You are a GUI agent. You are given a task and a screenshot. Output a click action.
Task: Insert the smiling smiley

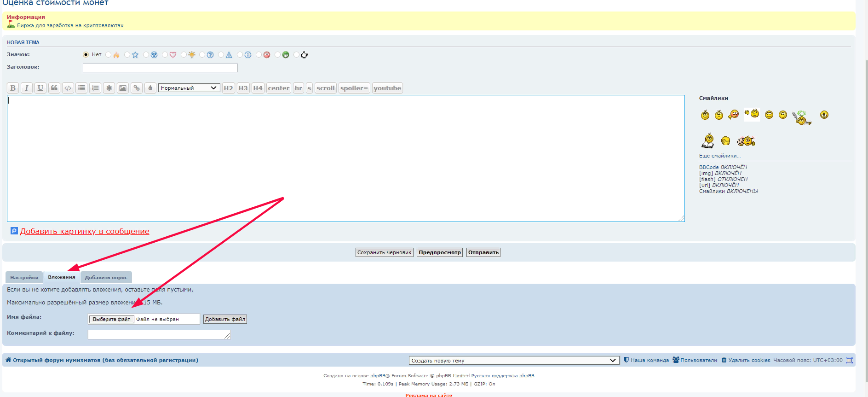point(705,115)
